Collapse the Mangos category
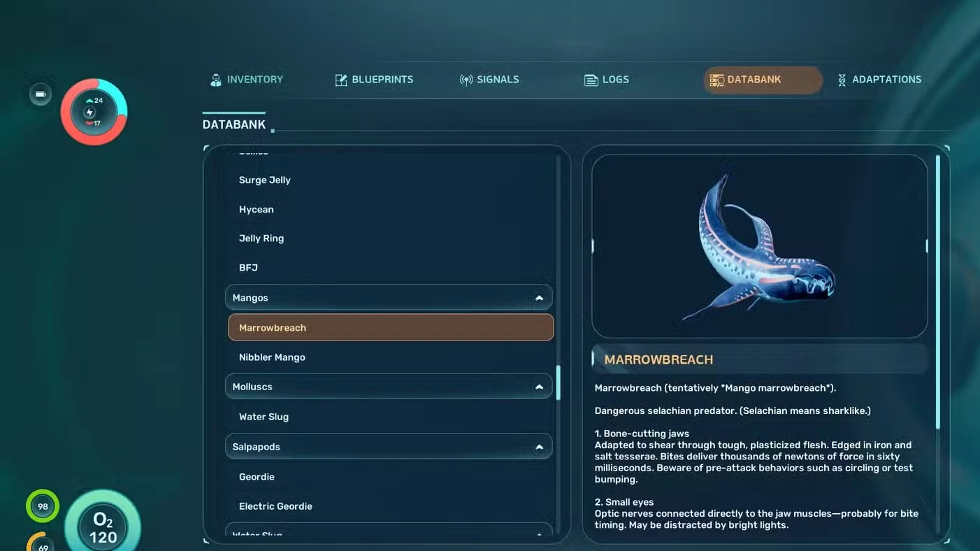The height and width of the screenshot is (551, 980). 389,297
